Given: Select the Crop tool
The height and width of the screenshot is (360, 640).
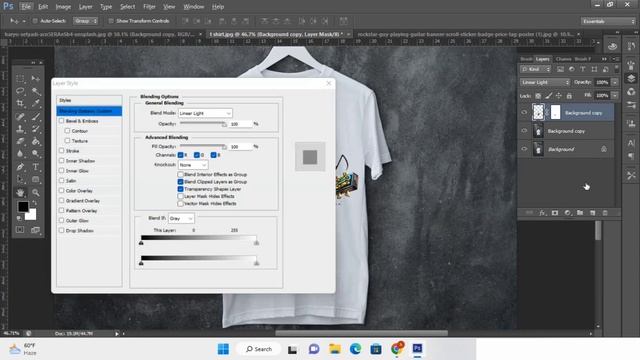Looking at the screenshot, I should tap(20, 103).
